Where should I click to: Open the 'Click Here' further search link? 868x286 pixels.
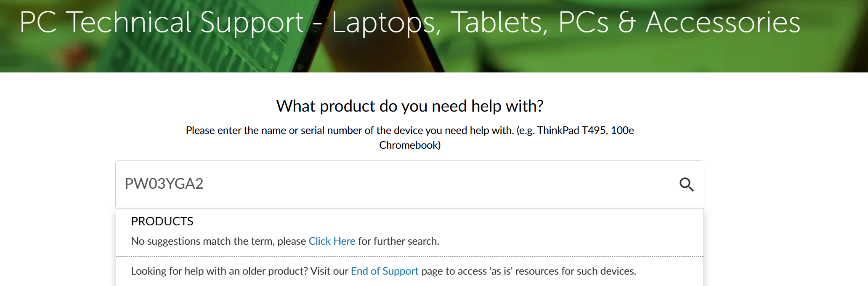tap(332, 241)
